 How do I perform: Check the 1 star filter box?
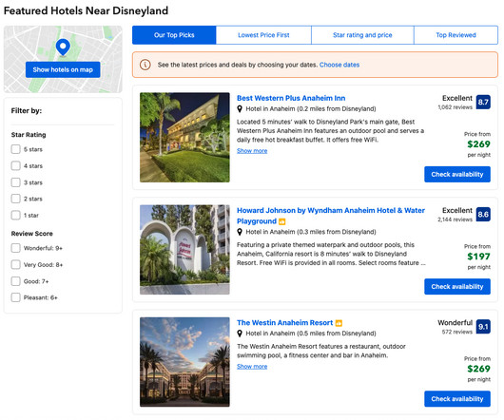click(x=16, y=215)
